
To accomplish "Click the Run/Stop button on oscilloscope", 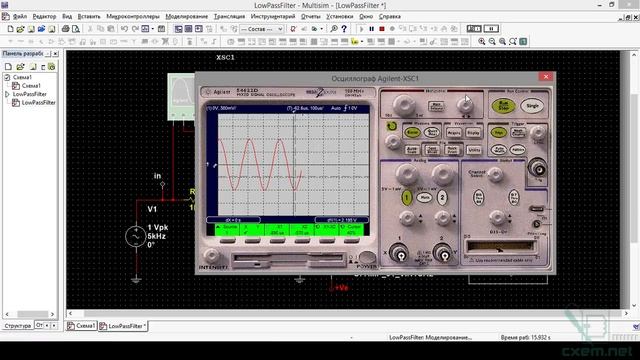I will click(503, 106).
